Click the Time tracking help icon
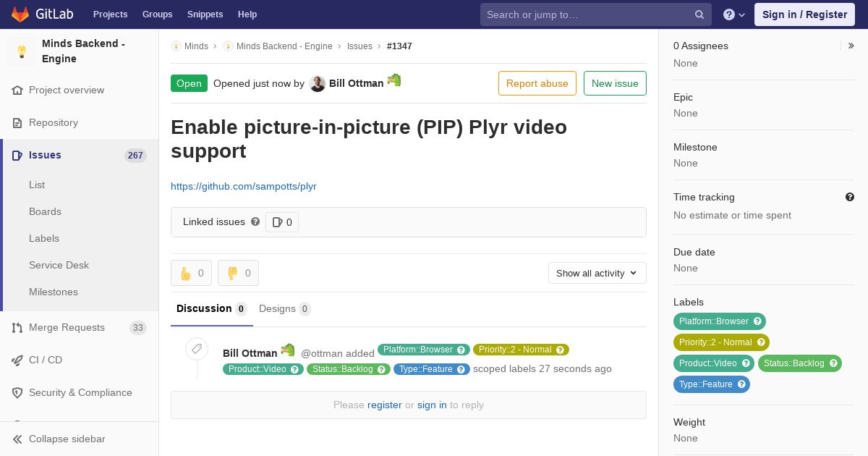The width and height of the screenshot is (868, 456). coord(850,197)
